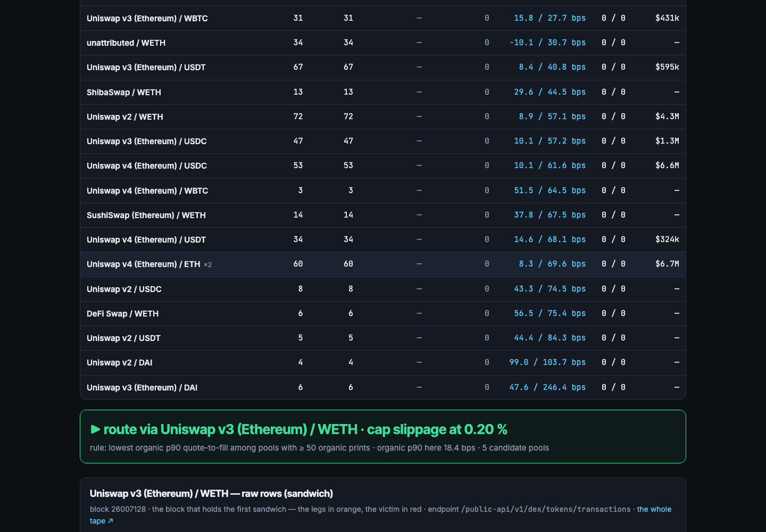The image size is (766, 532).
Task: Click the $324k liquidity value
Action: pyautogui.click(x=667, y=239)
